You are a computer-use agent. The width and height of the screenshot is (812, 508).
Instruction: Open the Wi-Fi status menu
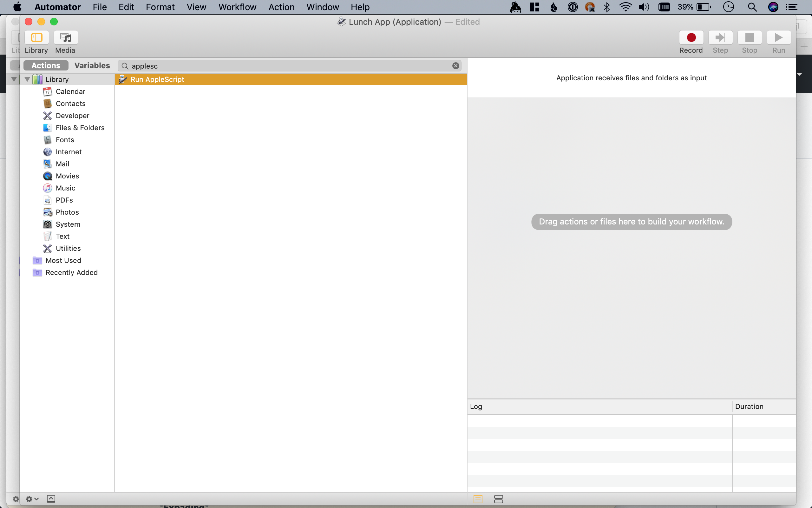coord(625,7)
